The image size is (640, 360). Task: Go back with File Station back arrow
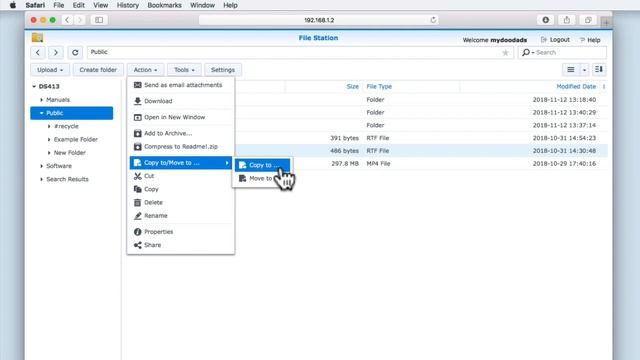[38, 52]
